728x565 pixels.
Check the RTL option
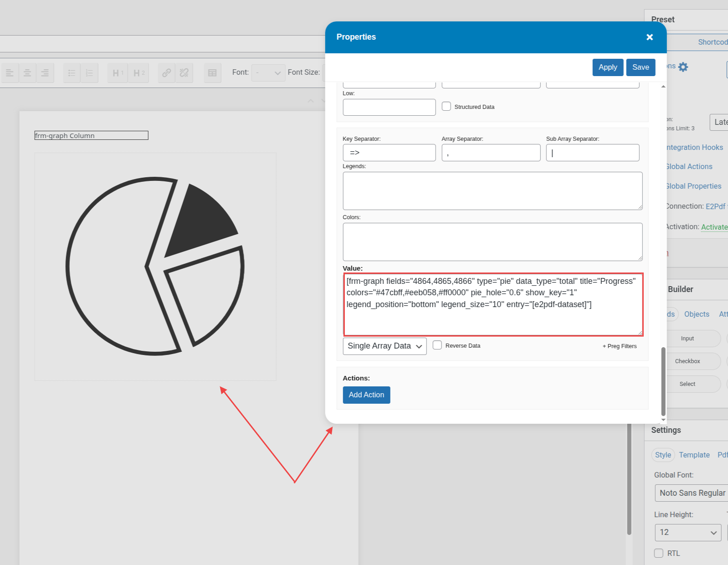click(x=659, y=553)
